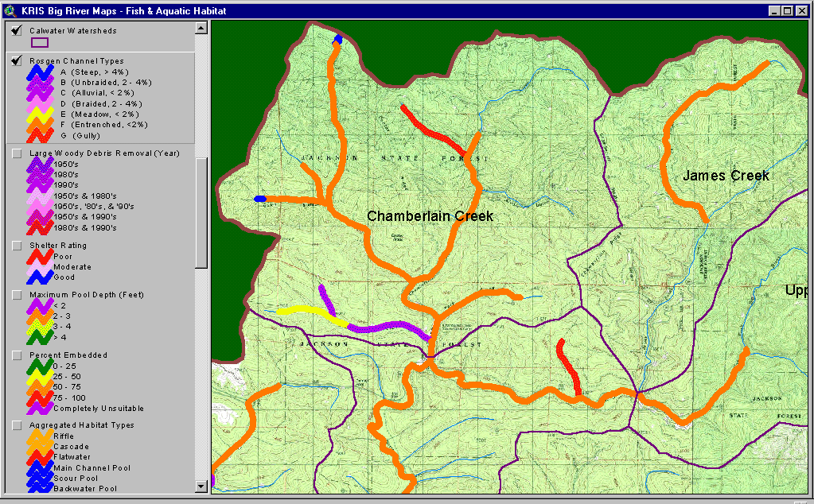Click the 75 - 100 percent embedded symbol

[x=40, y=397]
